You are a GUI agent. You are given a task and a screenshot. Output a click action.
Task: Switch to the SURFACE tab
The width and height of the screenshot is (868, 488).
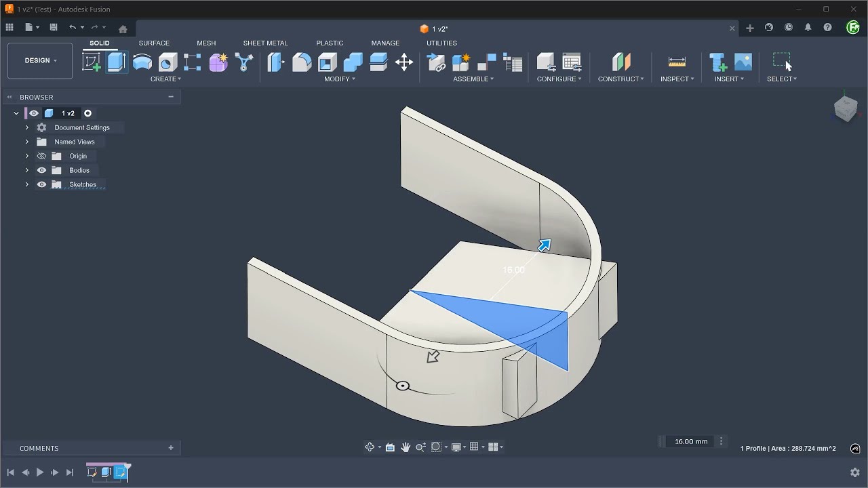pyautogui.click(x=154, y=43)
